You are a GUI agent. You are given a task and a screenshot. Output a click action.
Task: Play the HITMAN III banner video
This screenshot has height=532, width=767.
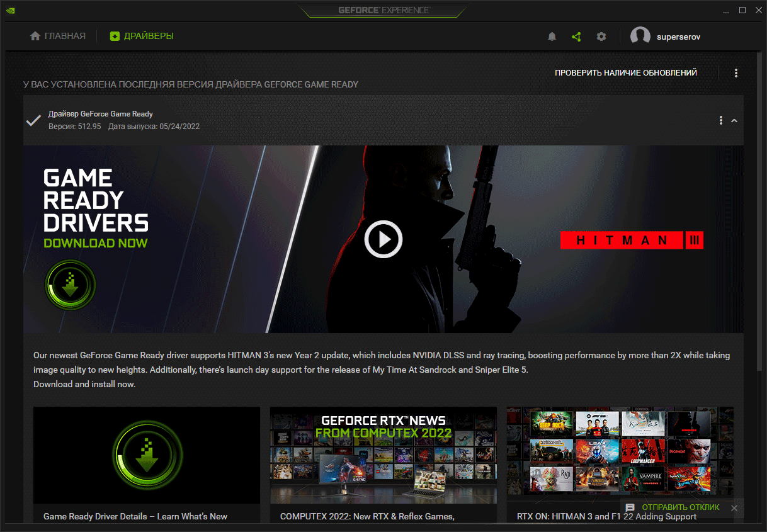tap(383, 239)
